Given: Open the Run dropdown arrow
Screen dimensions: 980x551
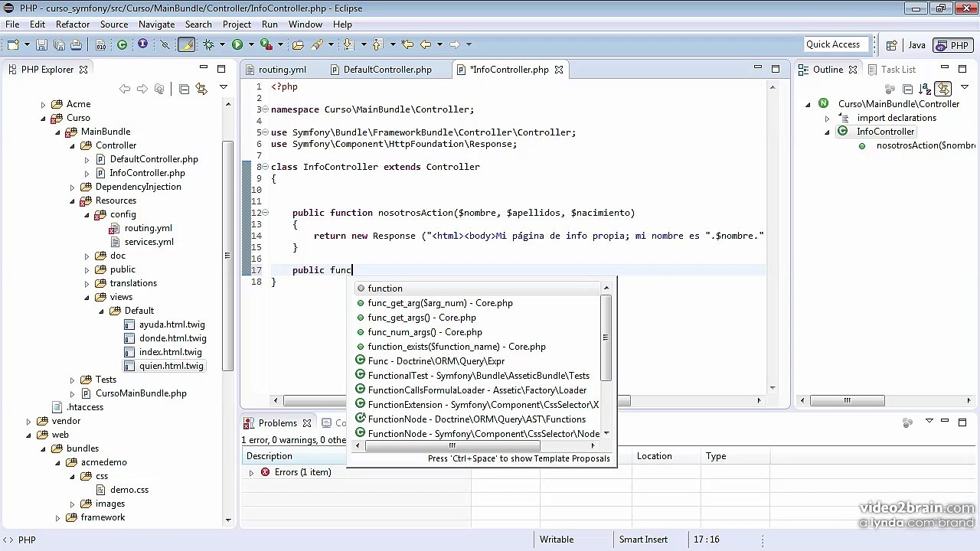Looking at the screenshot, I should tap(250, 45).
